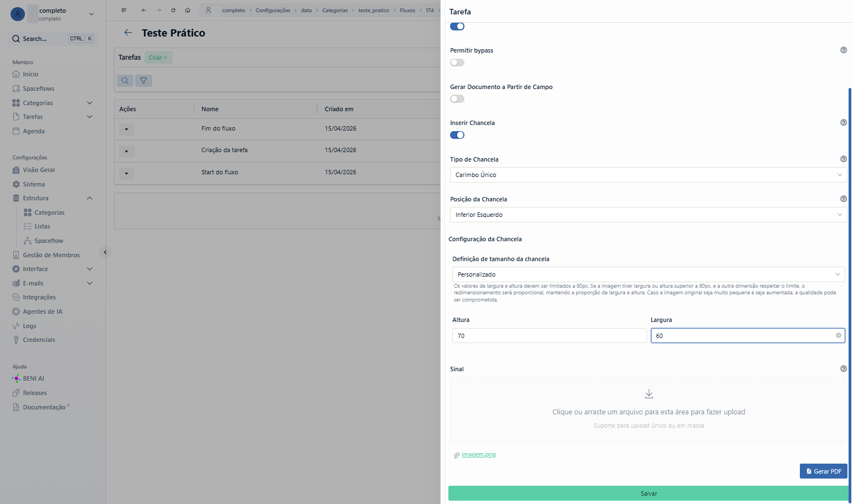Open the Posição da Chancela dropdown

[x=648, y=215]
